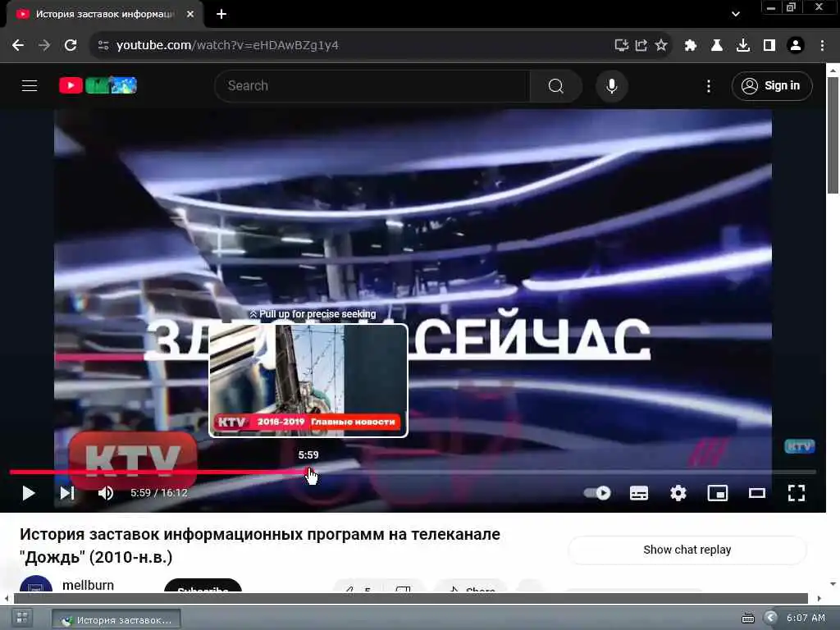Share this page via address bar icon

click(641, 45)
